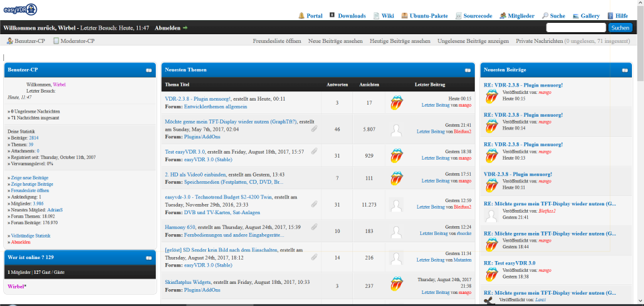Open the Portal bell icon
Screen dimensions: 644x306
(302, 15)
